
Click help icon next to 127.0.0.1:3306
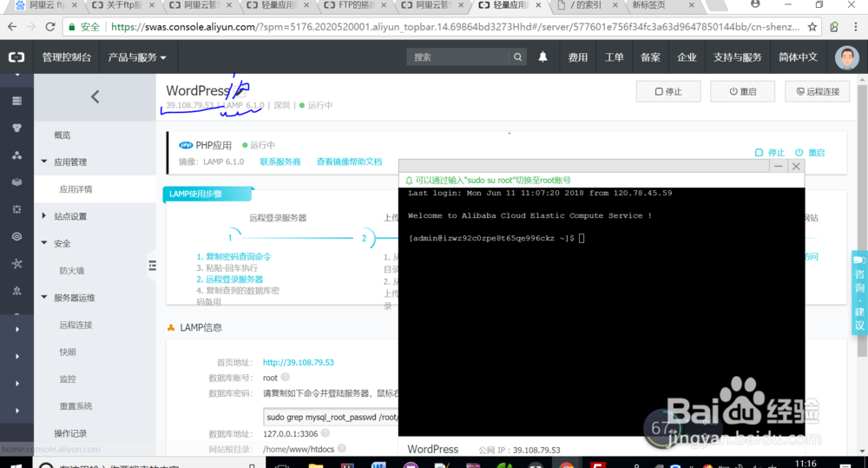pos(325,433)
